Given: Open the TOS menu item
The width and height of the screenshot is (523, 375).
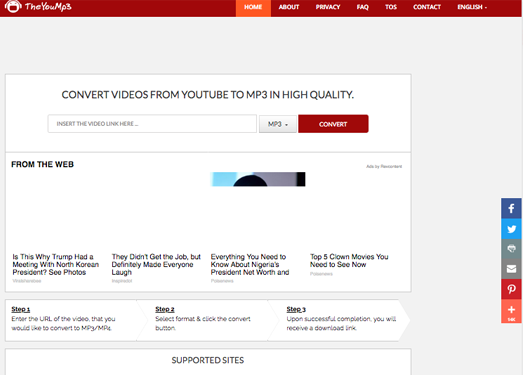Looking at the screenshot, I should 391,7.
